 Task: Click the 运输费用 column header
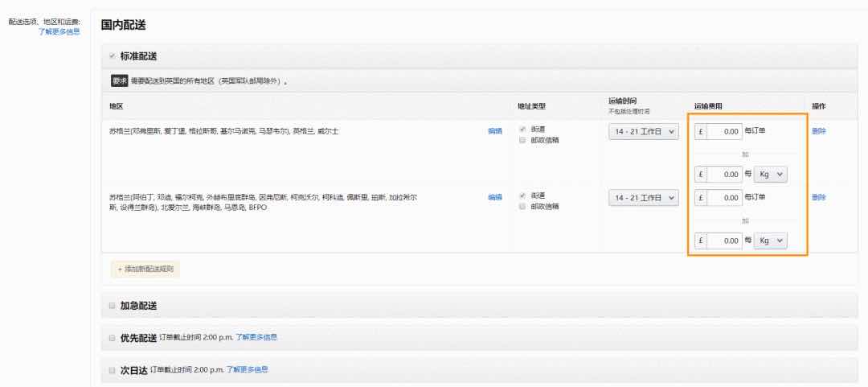coord(708,106)
